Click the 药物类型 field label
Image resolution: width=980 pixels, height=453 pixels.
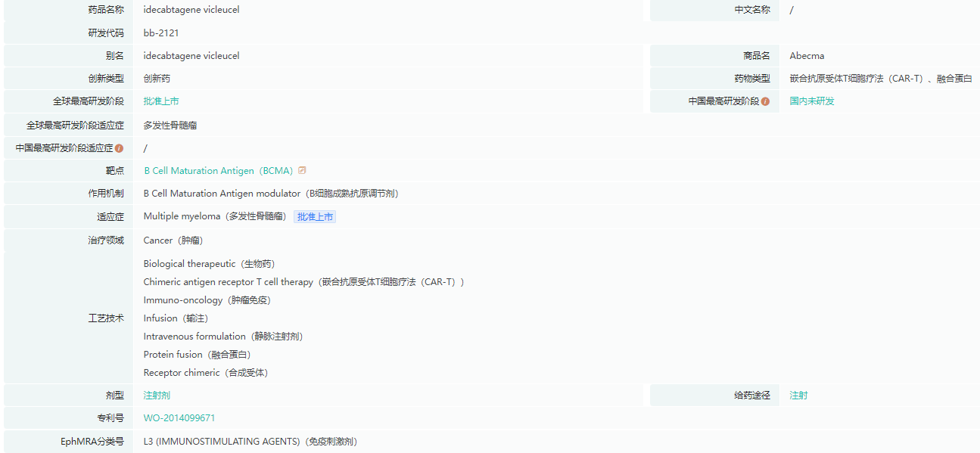(752, 79)
